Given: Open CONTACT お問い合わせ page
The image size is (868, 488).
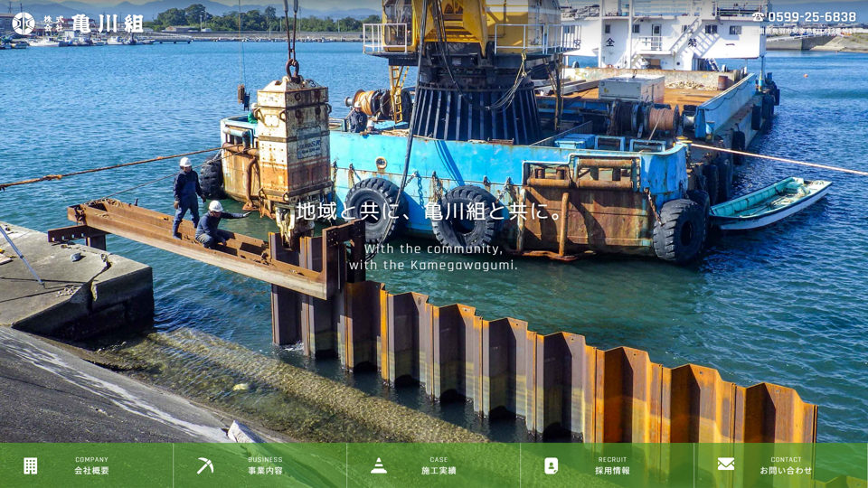Looking at the screenshot, I should pyautogui.click(x=786, y=465).
